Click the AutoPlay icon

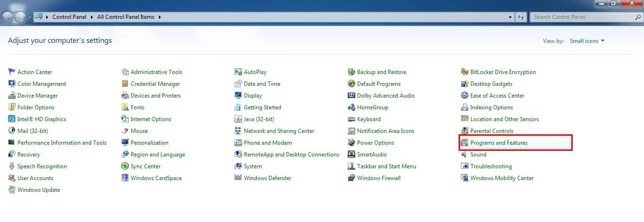(x=238, y=72)
